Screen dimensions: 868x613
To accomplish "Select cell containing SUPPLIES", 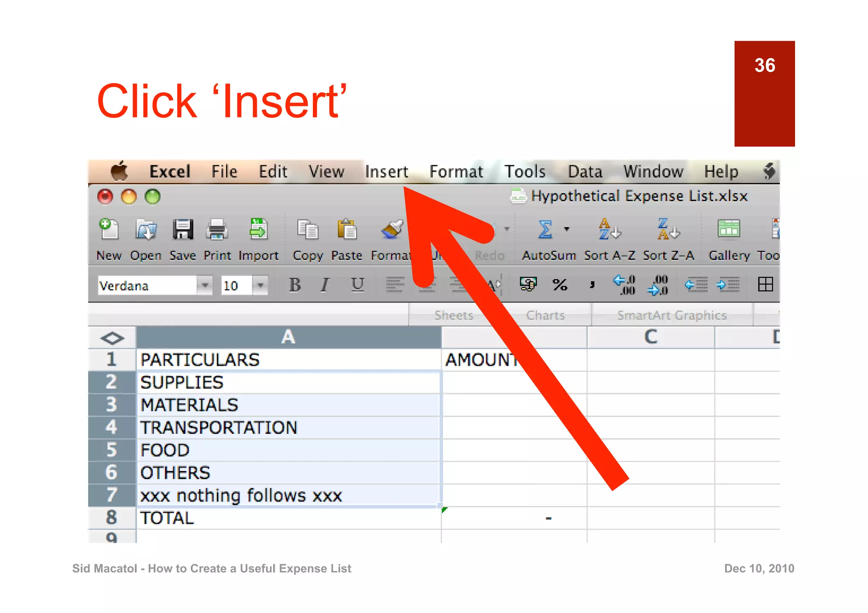I will [289, 383].
